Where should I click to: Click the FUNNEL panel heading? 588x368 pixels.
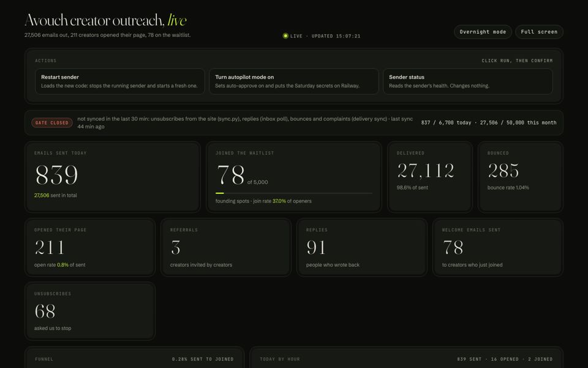pyautogui.click(x=44, y=359)
